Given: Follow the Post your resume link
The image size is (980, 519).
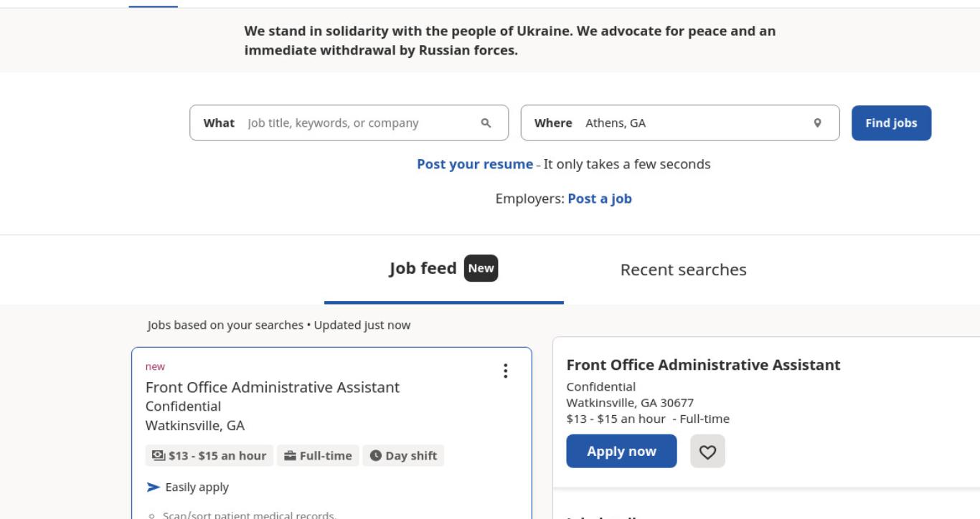Looking at the screenshot, I should point(475,164).
